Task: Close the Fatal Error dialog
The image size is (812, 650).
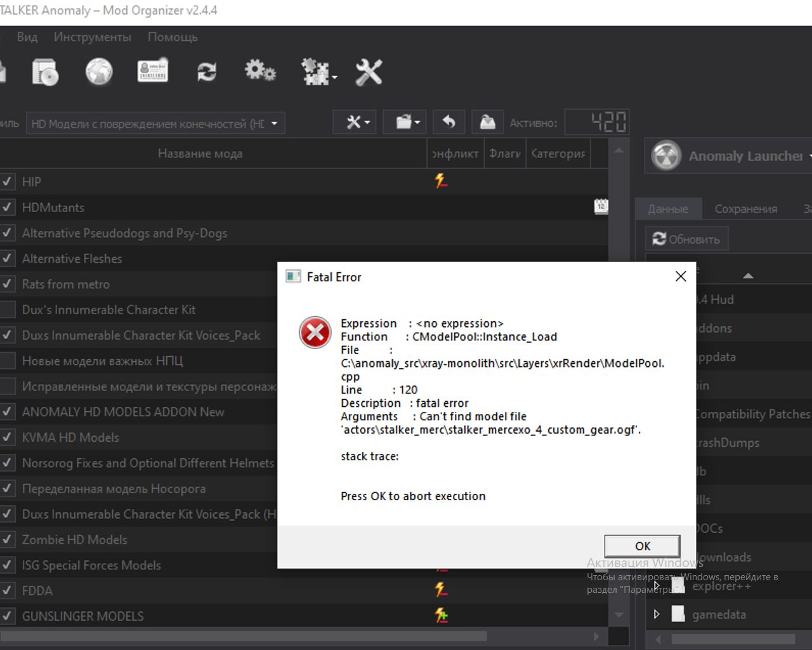Action: pyautogui.click(x=681, y=276)
